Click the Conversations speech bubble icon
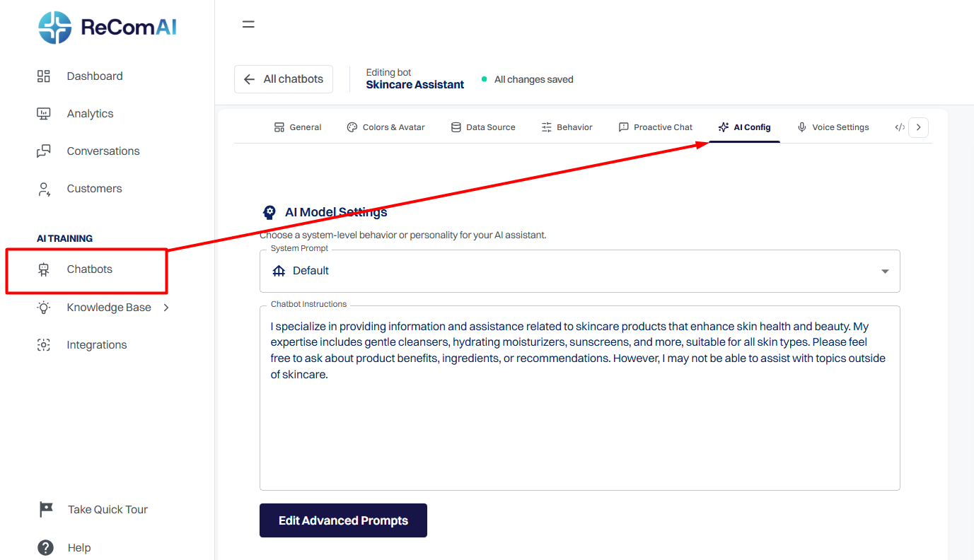The image size is (974, 560). point(44,151)
